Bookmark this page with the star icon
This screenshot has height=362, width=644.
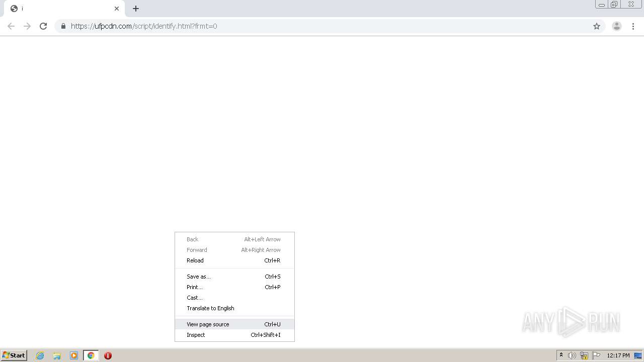(x=597, y=26)
